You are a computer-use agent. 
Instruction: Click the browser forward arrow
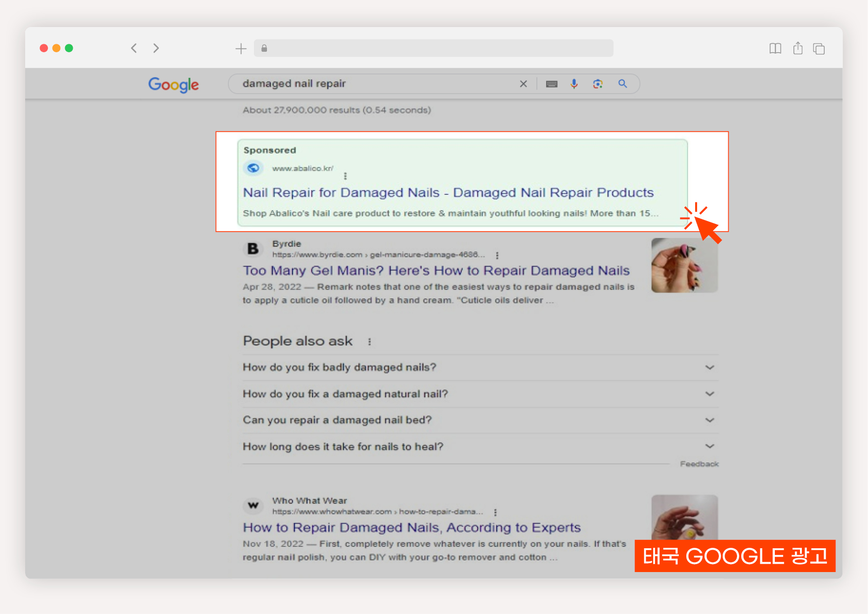click(x=156, y=48)
